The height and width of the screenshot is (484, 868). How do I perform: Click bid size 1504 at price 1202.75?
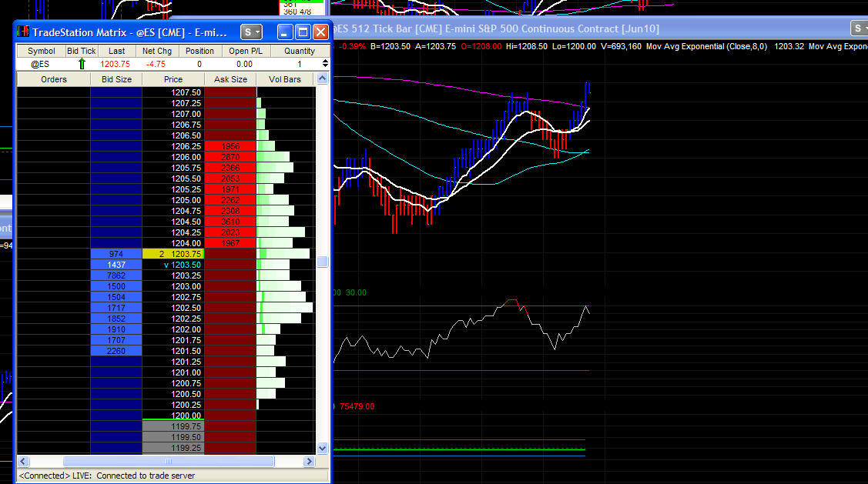(x=116, y=297)
